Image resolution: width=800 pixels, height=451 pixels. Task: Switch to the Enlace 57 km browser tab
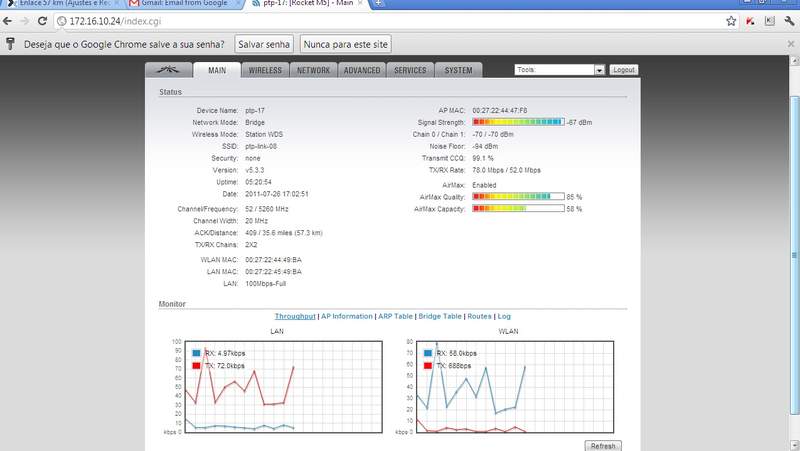(64, 3)
